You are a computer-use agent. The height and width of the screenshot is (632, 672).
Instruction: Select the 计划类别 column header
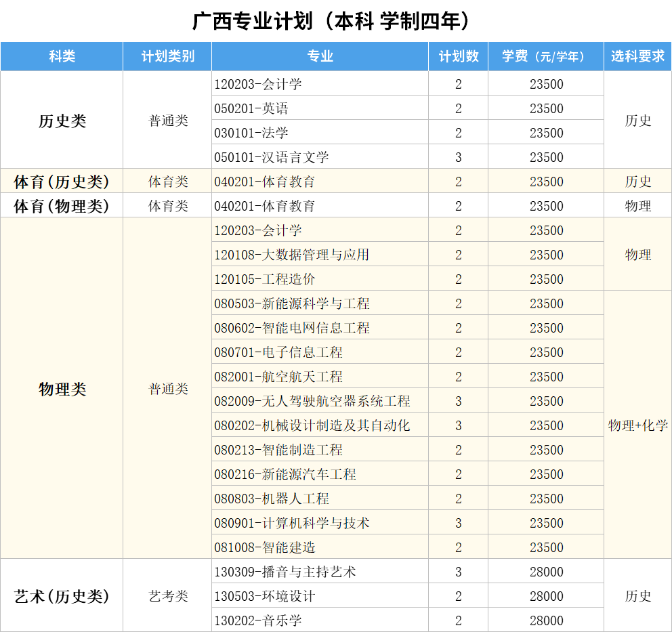[x=167, y=57]
